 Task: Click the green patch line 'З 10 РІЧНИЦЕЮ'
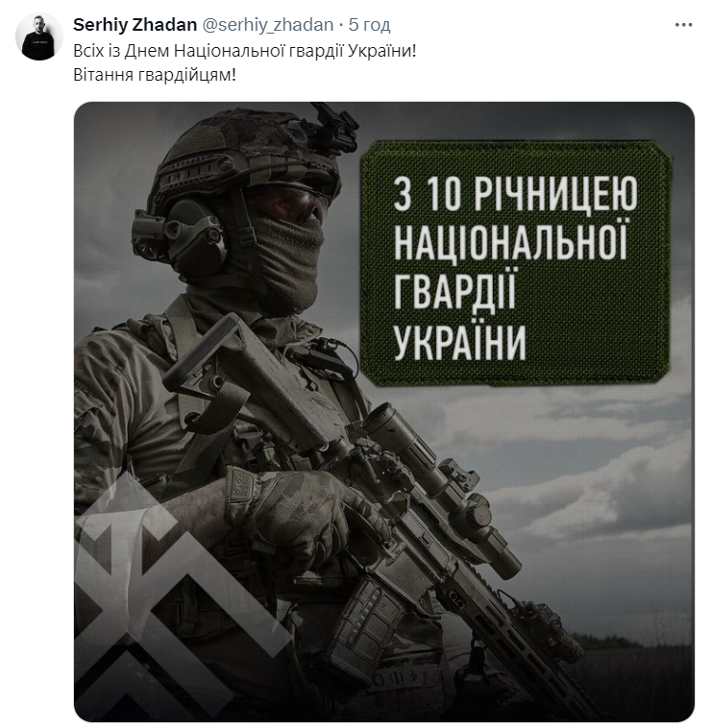[x=515, y=194]
